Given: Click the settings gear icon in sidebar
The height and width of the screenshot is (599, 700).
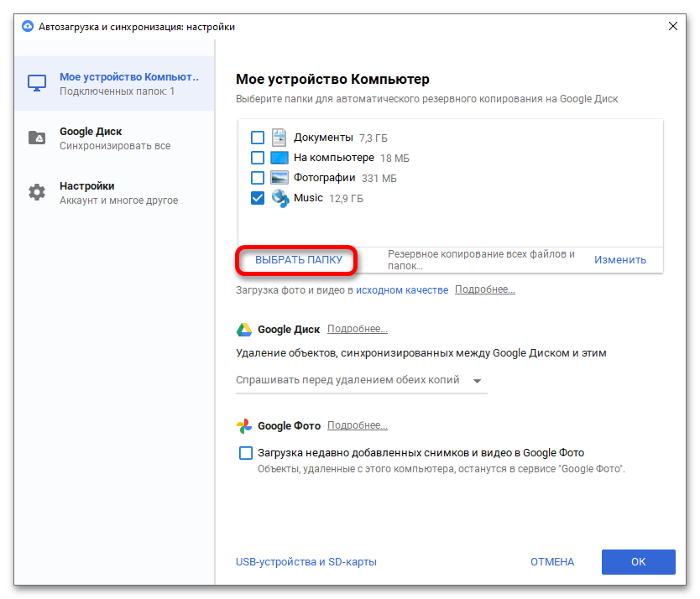Looking at the screenshot, I should coord(37,192).
